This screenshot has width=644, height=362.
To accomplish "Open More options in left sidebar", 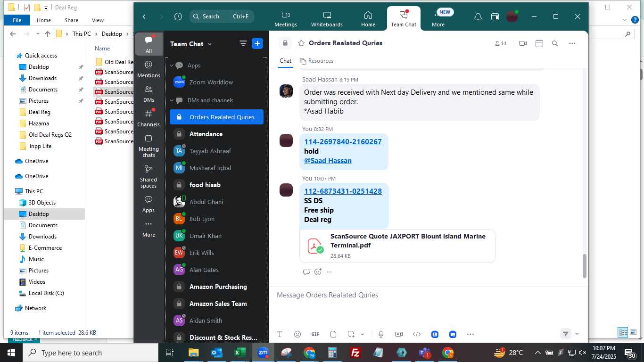I will coord(149,229).
